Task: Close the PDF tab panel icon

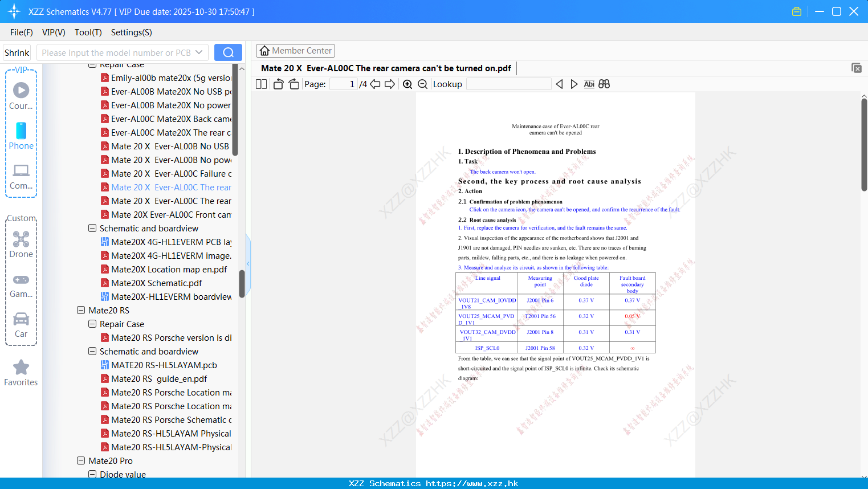Action: click(857, 68)
